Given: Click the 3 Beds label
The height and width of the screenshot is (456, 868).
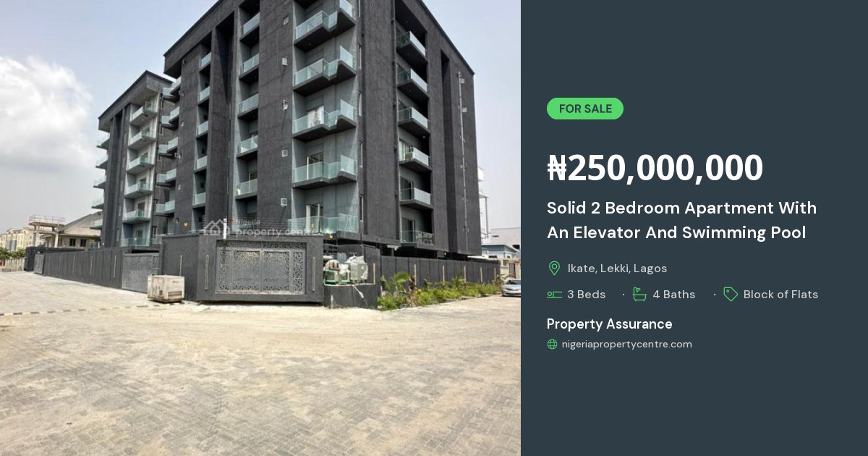Looking at the screenshot, I should (x=587, y=295).
